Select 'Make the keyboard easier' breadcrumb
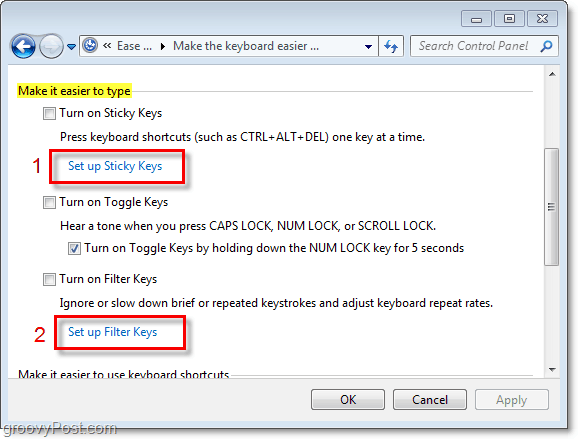 [x=246, y=46]
